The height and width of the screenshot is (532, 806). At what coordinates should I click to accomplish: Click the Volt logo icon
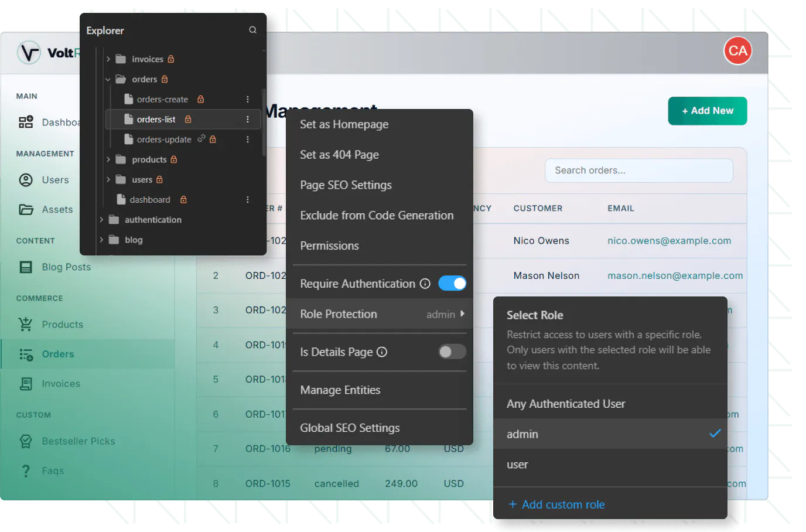point(29,52)
